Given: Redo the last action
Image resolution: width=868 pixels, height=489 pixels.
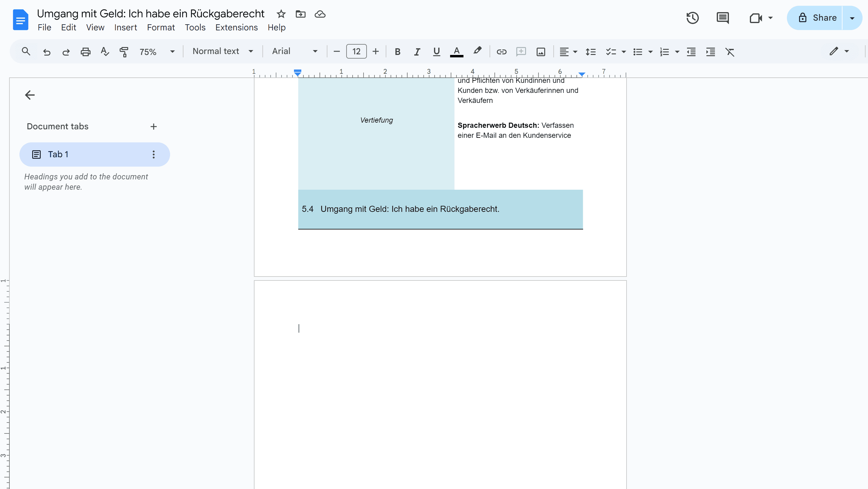Looking at the screenshot, I should pyautogui.click(x=66, y=52).
